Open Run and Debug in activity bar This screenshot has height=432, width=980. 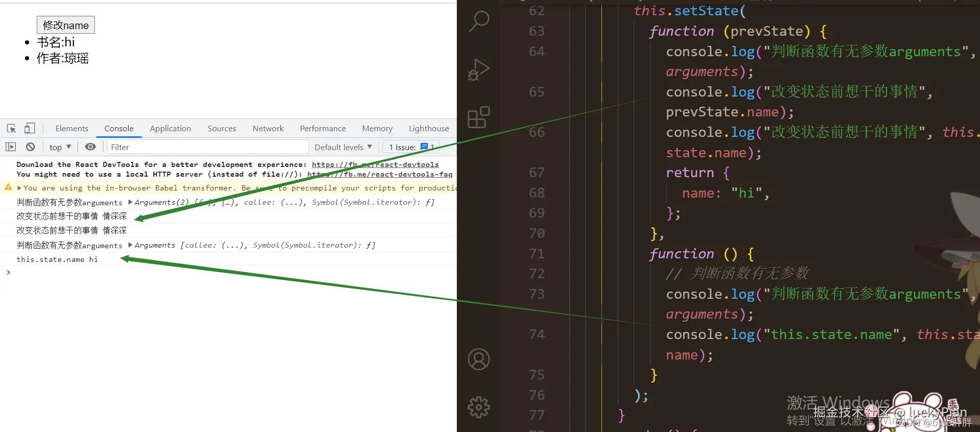click(x=479, y=70)
